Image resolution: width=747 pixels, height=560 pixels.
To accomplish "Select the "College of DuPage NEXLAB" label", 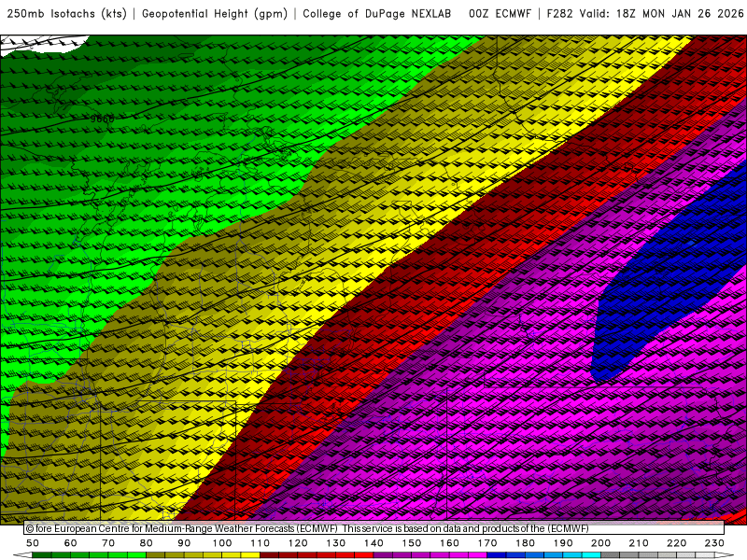I will (377, 14).
